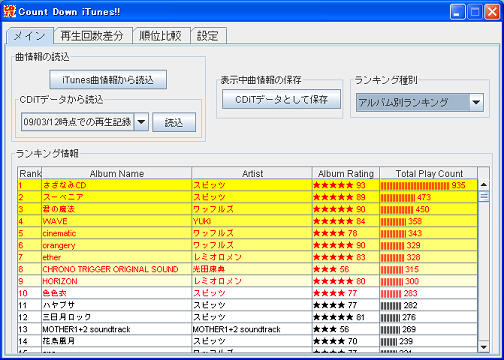This screenshot has width=504, height=360.
Task: Expand the 再生記録 date dropdown arrow
Action: pos(141,122)
